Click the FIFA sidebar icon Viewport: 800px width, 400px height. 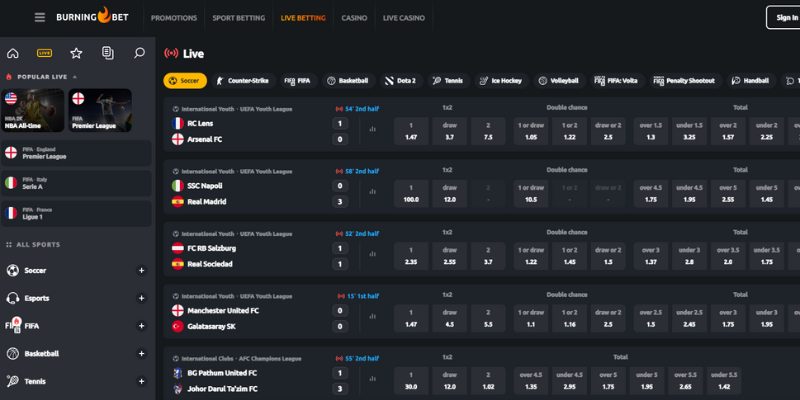13,326
